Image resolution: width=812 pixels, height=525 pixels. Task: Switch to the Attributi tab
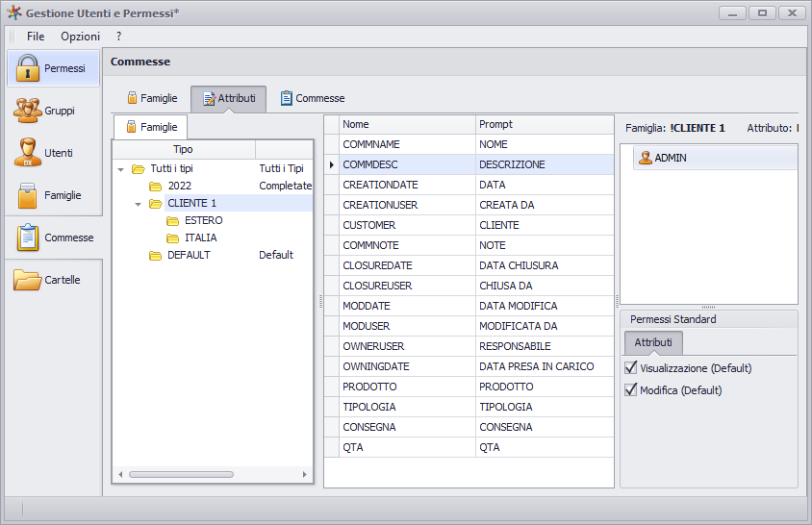click(229, 98)
